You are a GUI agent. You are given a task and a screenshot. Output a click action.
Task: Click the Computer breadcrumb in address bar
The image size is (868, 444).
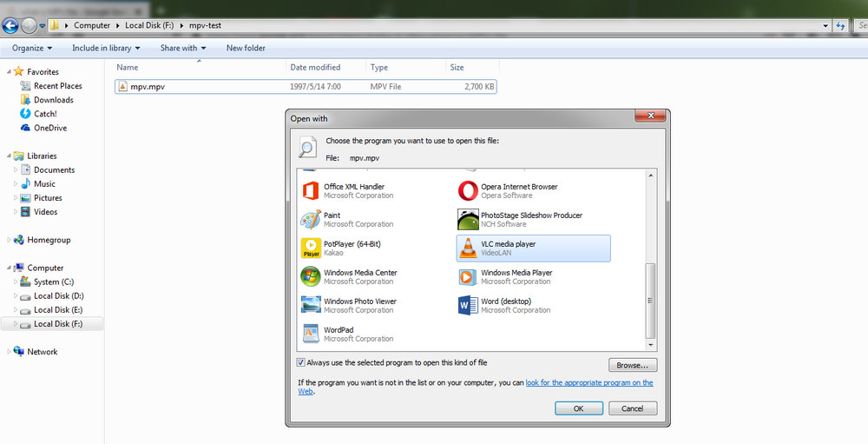pyautogui.click(x=92, y=25)
